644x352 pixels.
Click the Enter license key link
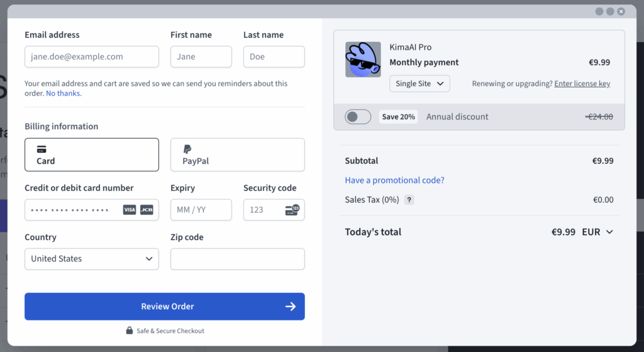point(582,84)
